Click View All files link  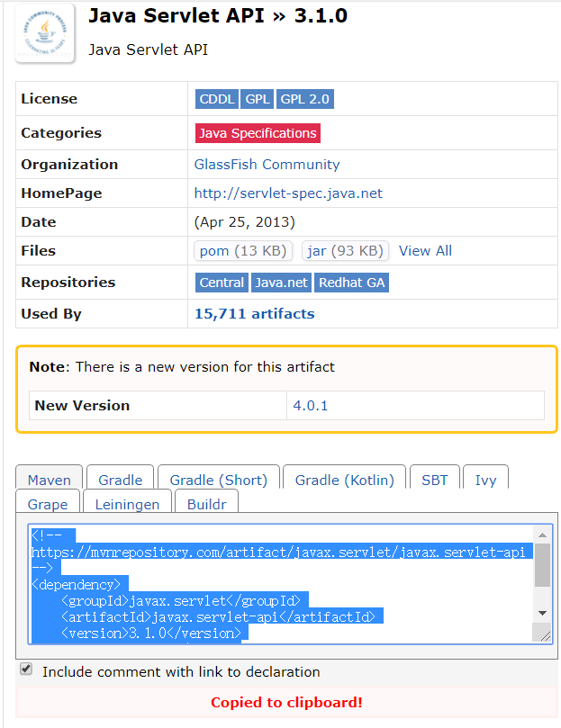(425, 251)
